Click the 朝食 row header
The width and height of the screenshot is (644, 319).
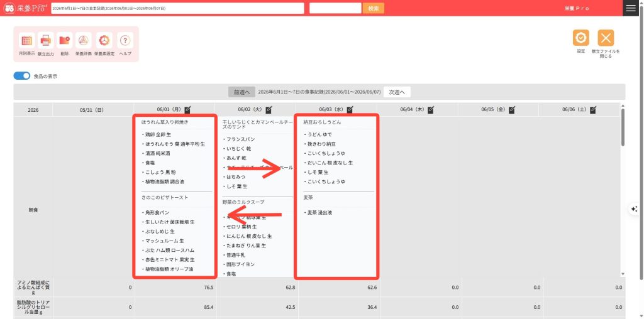coord(33,210)
